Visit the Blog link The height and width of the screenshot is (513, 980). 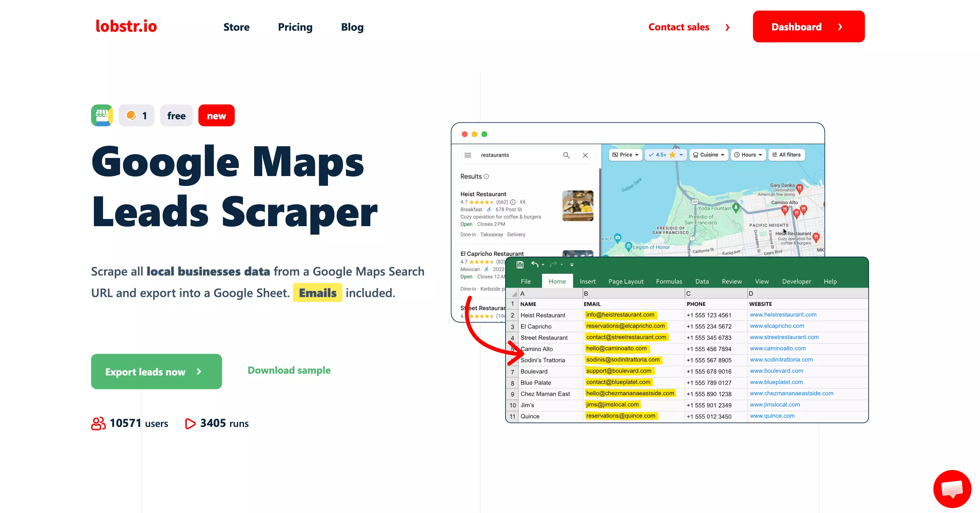pyautogui.click(x=352, y=27)
